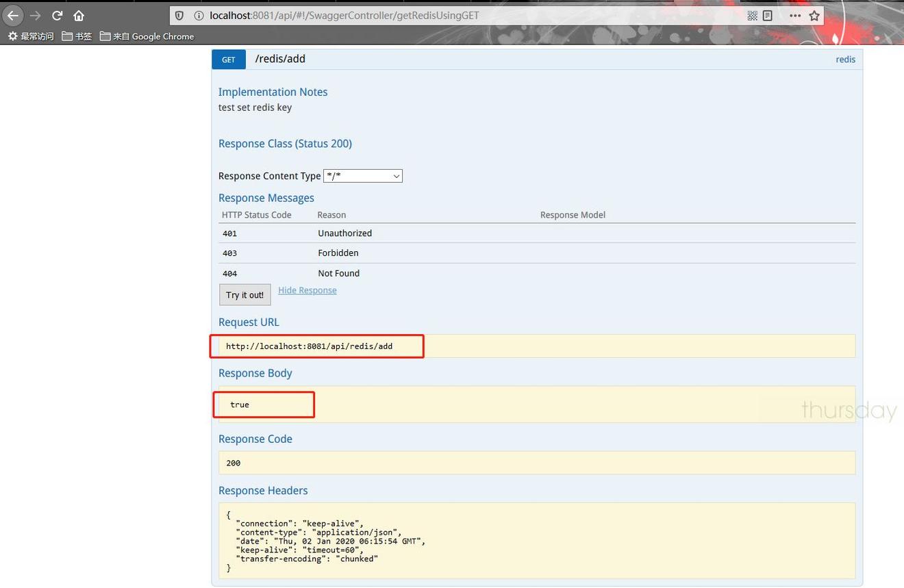Image resolution: width=904 pixels, height=588 pixels.
Task: Collapse the /redis/add operation path
Action: (x=280, y=59)
